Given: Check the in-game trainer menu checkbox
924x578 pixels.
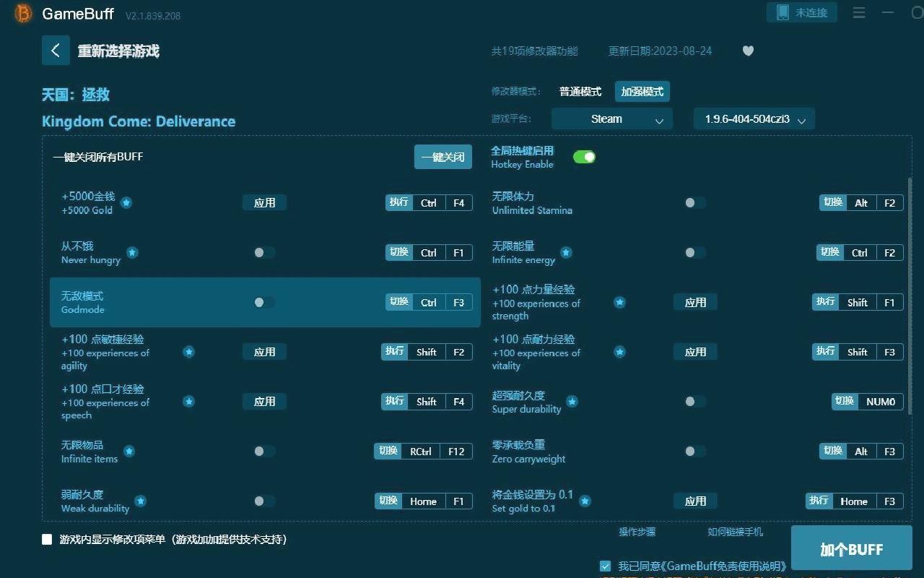Looking at the screenshot, I should pos(47,539).
